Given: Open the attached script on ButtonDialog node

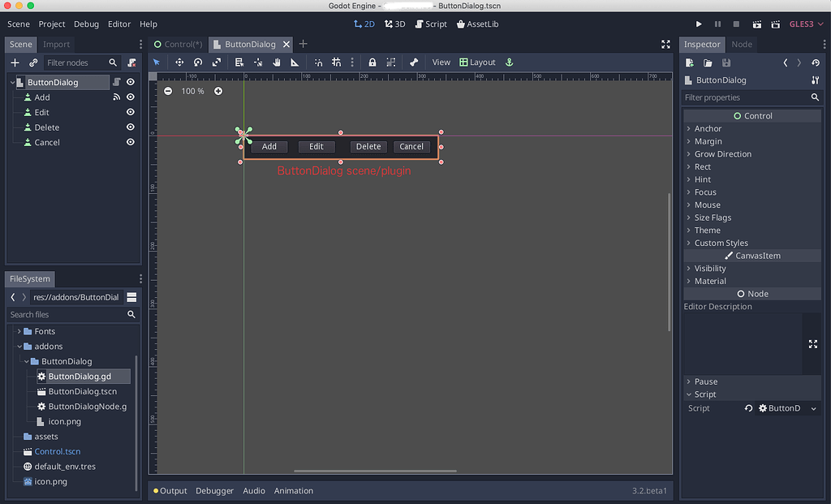Looking at the screenshot, I should [117, 82].
